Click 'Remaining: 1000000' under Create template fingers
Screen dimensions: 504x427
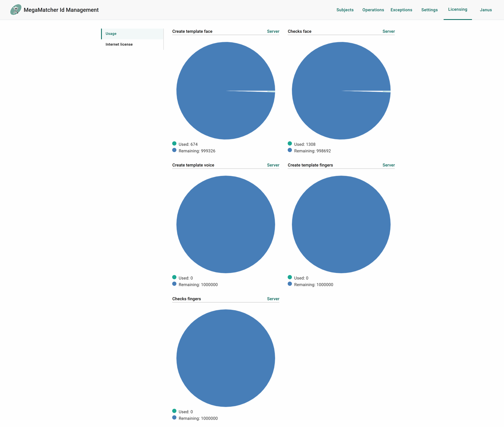pyautogui.click(x=314, y=285)
